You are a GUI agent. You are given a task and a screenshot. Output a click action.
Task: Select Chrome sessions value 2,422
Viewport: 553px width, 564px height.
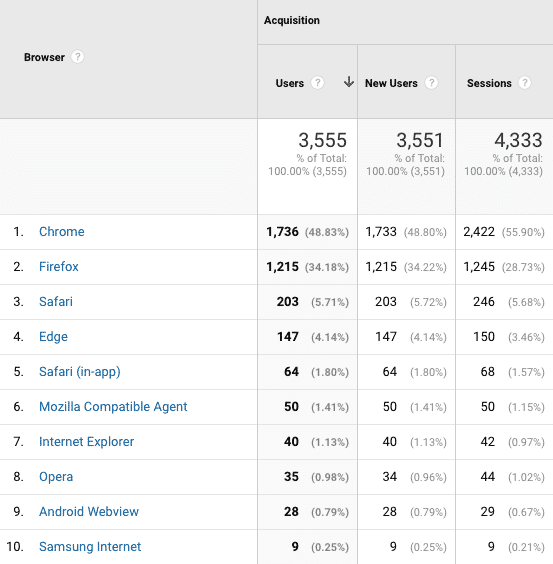[479, 232]
